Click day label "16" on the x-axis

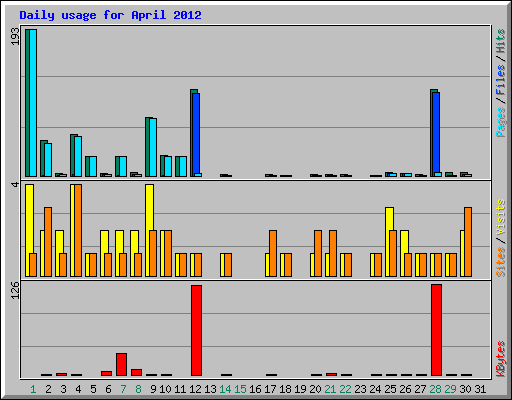[255, 389]
